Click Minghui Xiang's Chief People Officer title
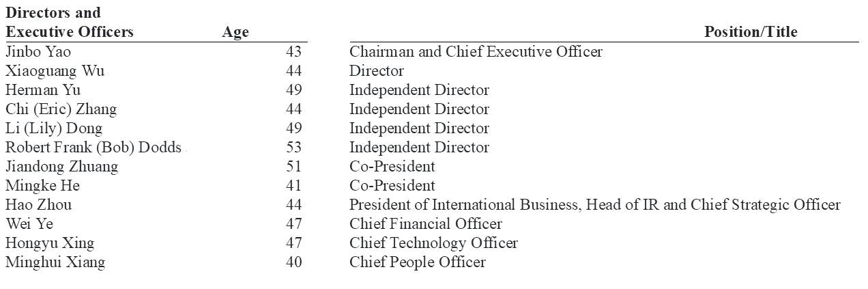 pos(418,262)
